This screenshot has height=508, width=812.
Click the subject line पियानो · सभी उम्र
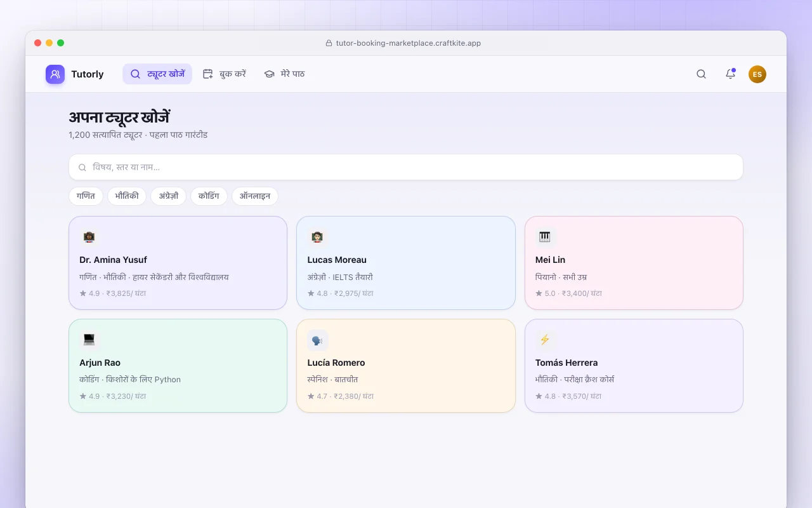pos(561,277)
